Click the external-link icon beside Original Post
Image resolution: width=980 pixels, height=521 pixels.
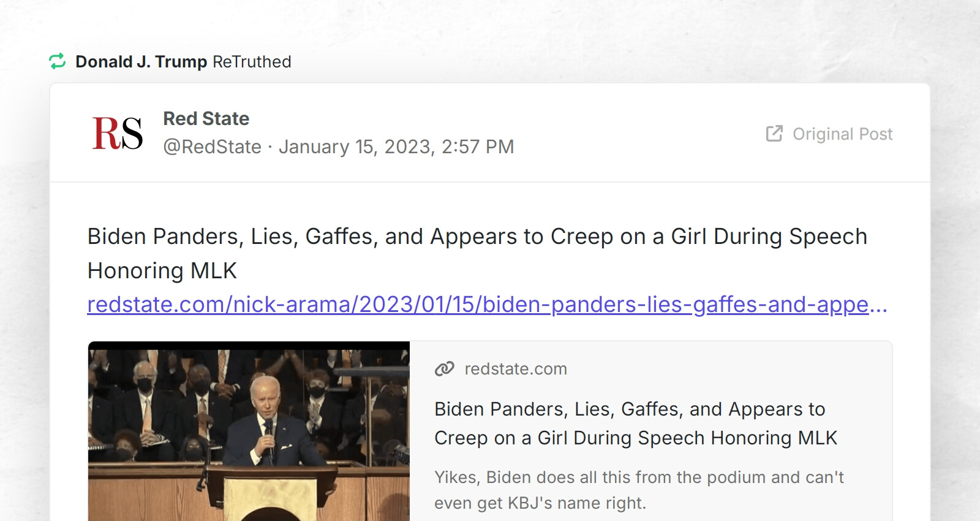tap(774, 133)
